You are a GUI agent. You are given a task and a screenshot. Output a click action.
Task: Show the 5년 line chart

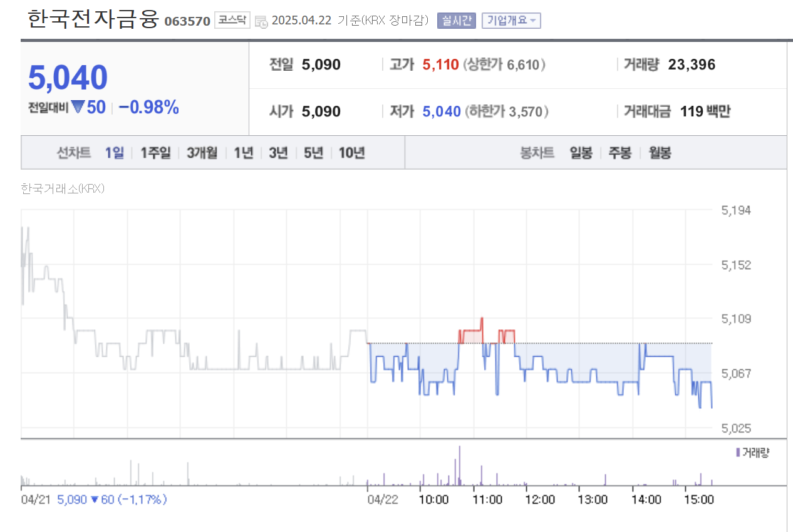313,153
